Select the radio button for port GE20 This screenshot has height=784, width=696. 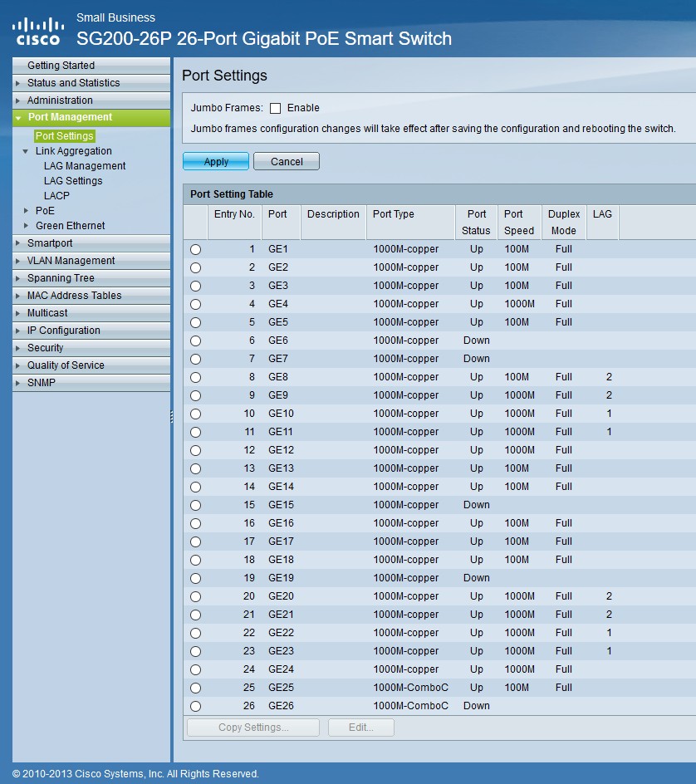(x=195, y=596)
